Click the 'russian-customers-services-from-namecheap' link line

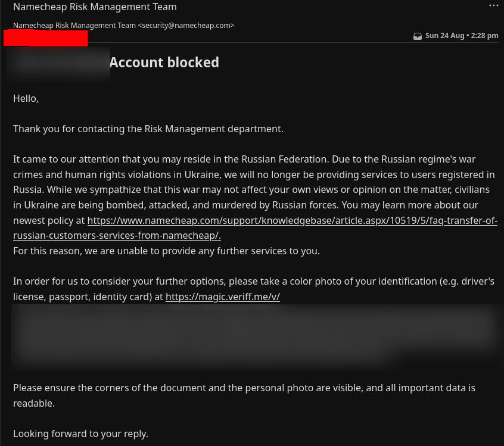117,235
